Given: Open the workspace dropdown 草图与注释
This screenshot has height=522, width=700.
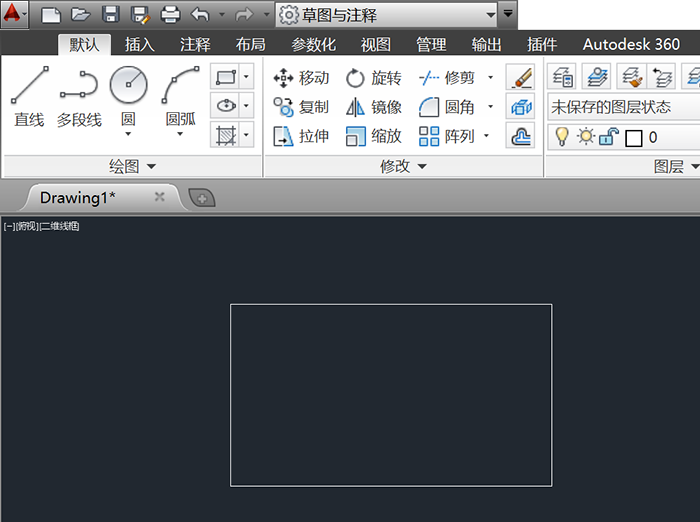Looking at the screenshot, I should click(x=387, y=15).
